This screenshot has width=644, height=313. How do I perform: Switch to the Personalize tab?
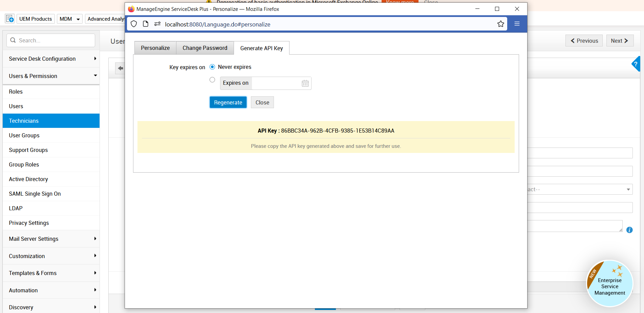(155, 48)
